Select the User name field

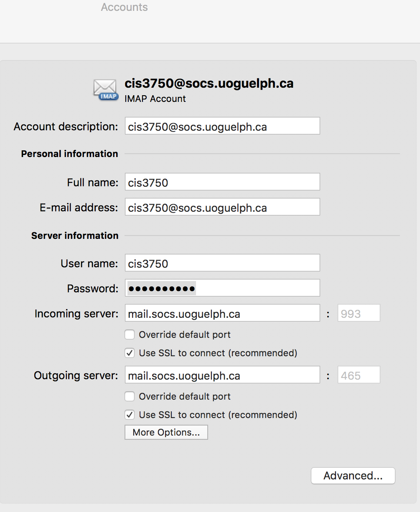[222, 263]
